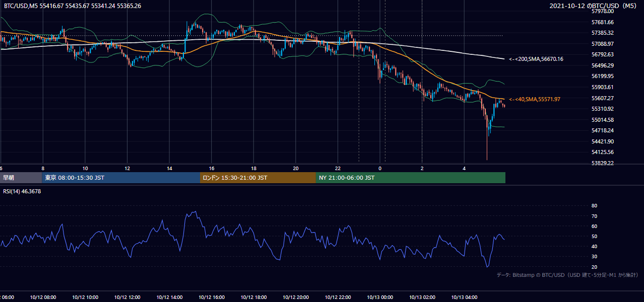Viewport: 644px width, 302px height.
Task: Click hour label 20 under the price chart
Action: [296, 168]
